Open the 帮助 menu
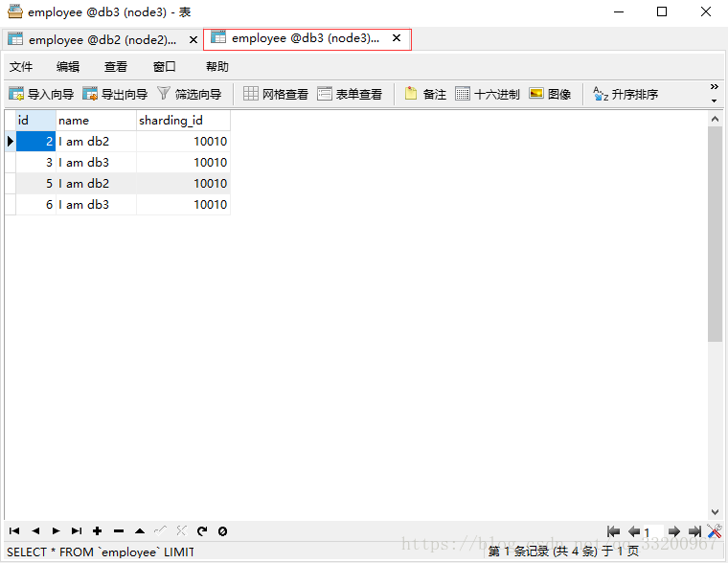This screenshot has height=563, width=728. tap(217, 66)
